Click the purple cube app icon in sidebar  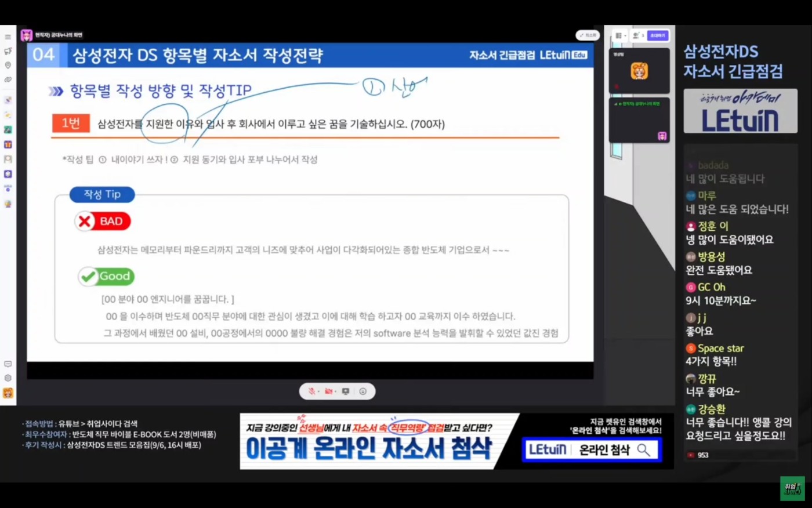[8, 174]
